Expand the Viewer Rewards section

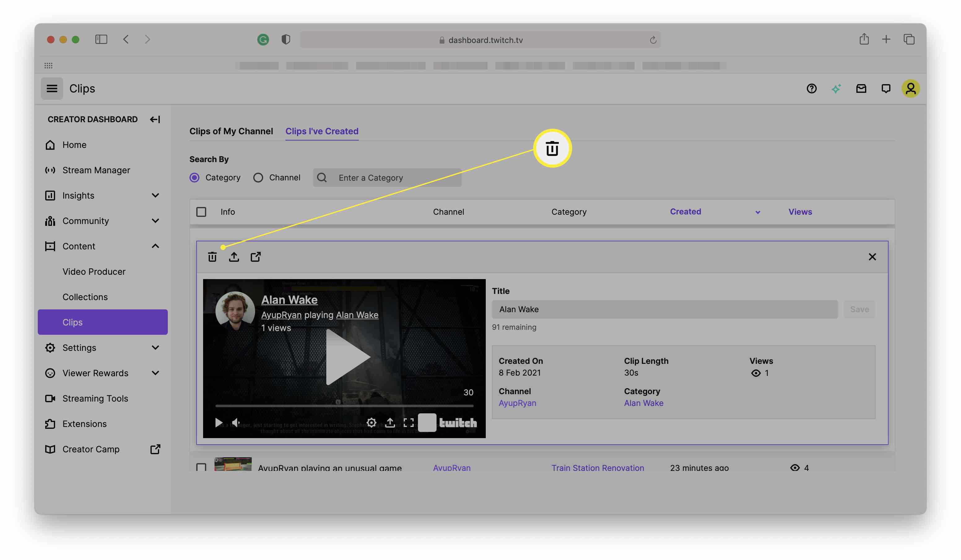tap(155, 373)
